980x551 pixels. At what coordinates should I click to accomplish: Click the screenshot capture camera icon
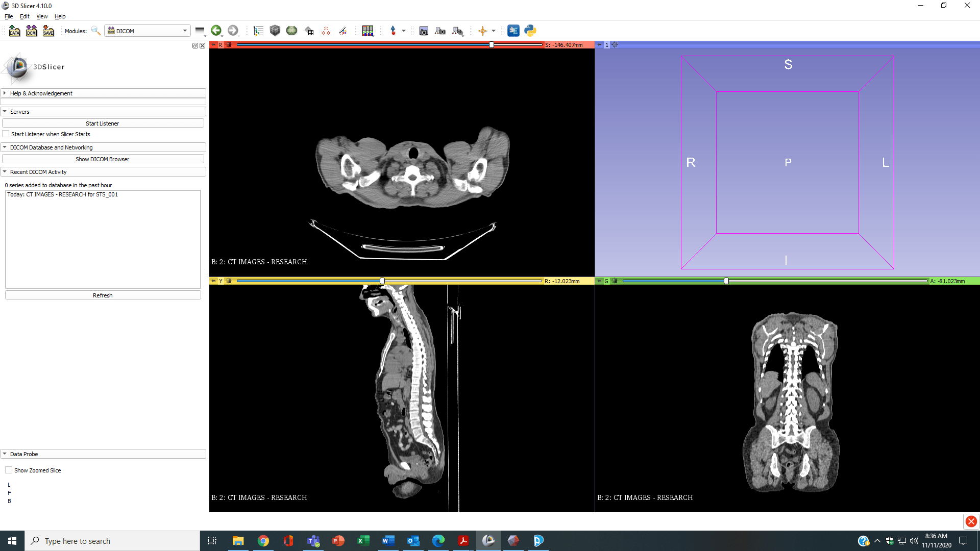[424, 31]
